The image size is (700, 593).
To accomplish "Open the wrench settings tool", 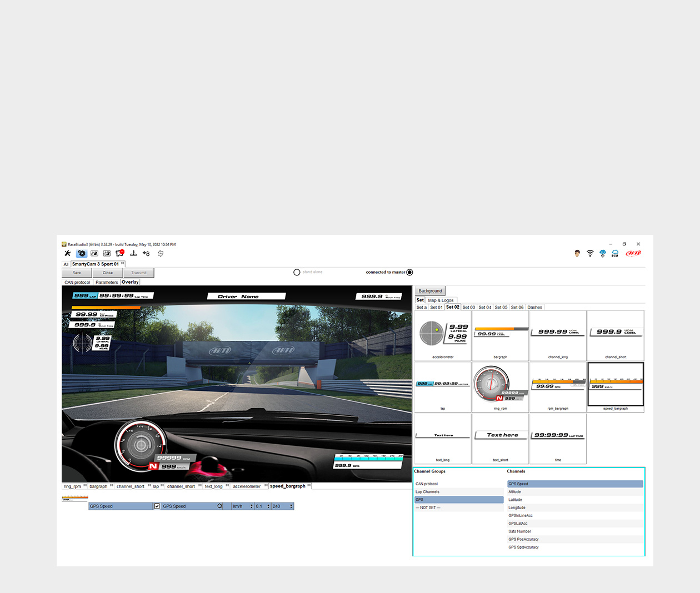I will point(68,253).
